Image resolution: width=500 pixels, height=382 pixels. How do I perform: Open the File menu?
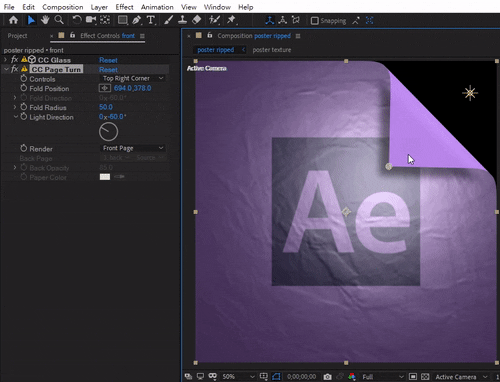(x=9, y=7)
